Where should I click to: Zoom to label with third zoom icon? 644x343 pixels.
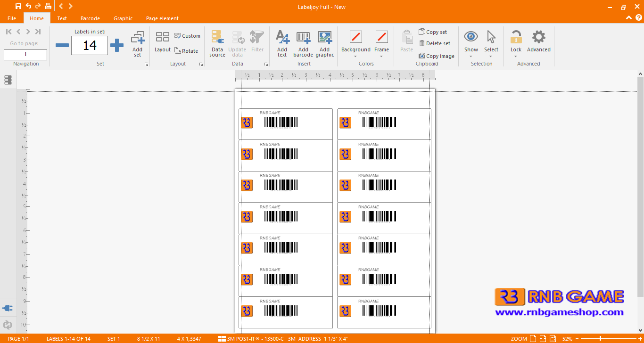point(553,338)
